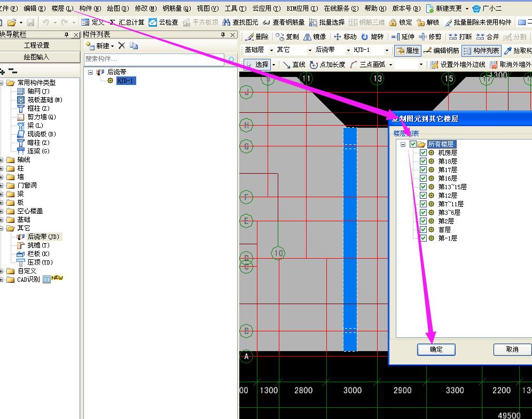Open the 构件(N) menu
532x419 pixels.
(x=90, y=9)
